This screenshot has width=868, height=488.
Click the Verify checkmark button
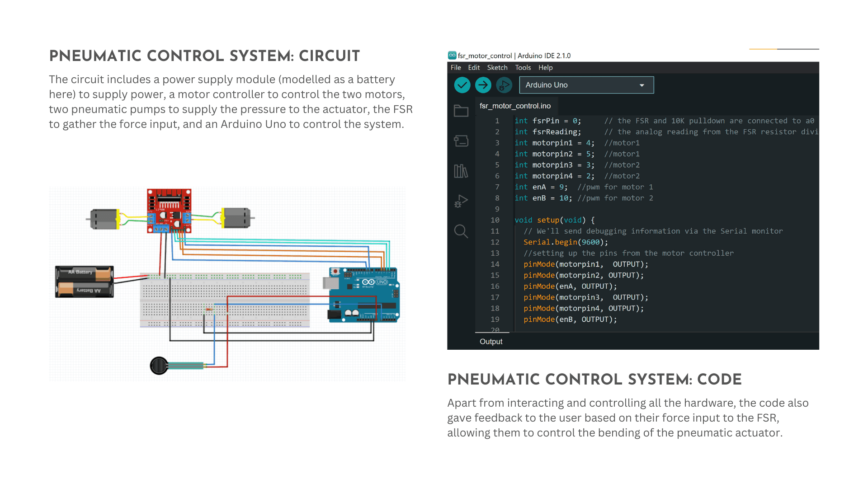tap(462, 85)
